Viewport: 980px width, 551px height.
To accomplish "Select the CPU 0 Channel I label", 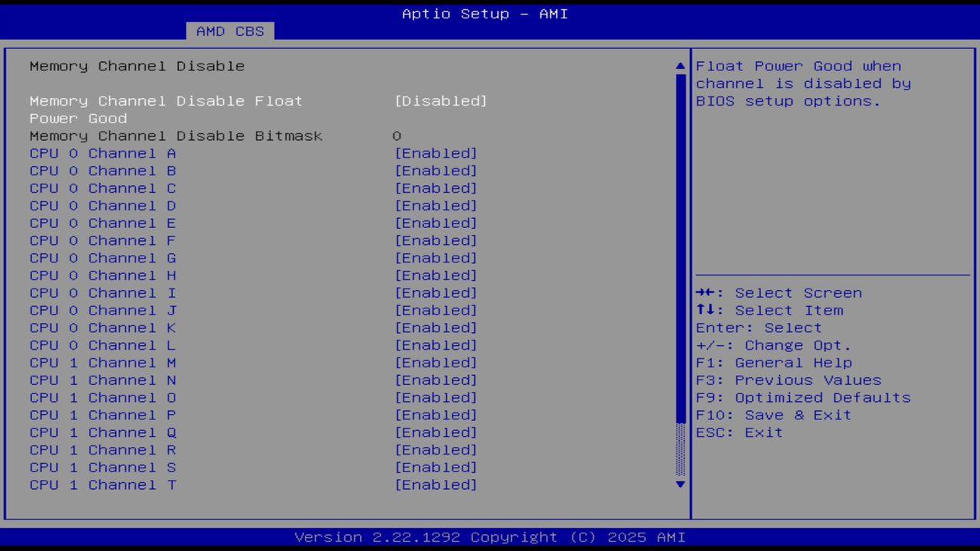I will 103,293.
